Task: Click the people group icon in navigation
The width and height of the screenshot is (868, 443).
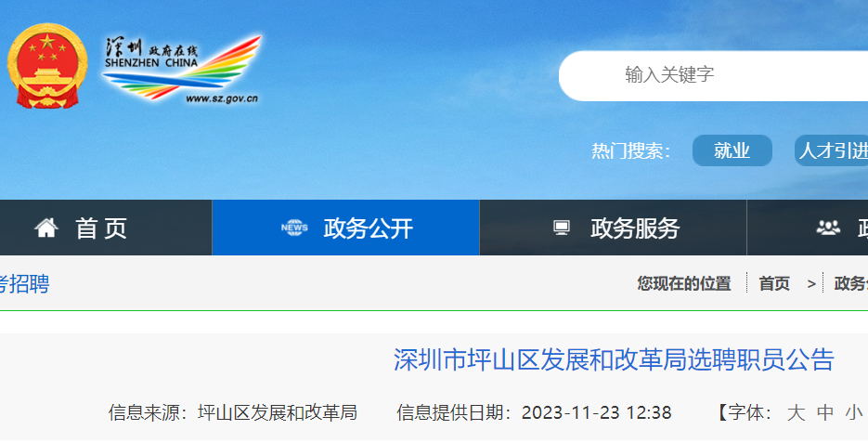Action: tap(828, 228)
